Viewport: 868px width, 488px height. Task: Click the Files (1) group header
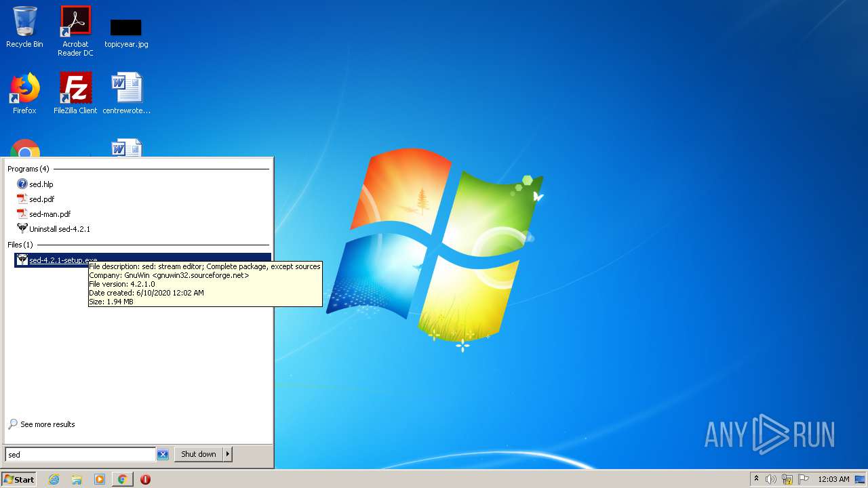pos(20,245)
